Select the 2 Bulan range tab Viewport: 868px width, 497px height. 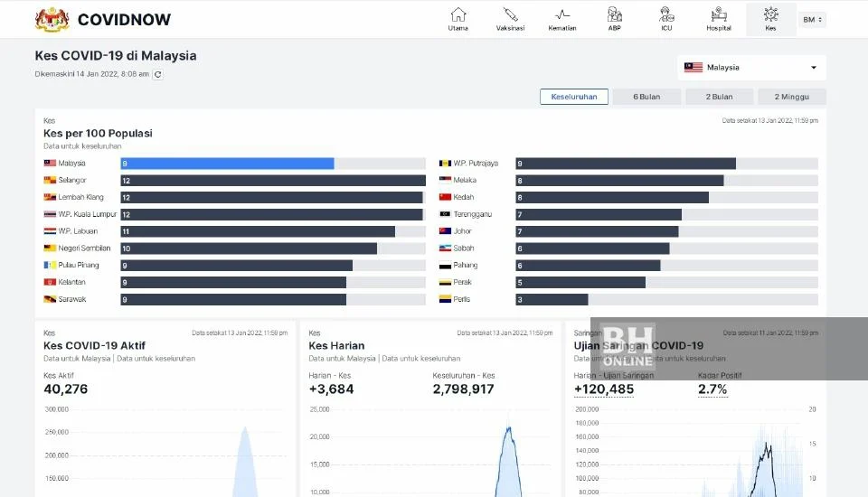[719, 97]
